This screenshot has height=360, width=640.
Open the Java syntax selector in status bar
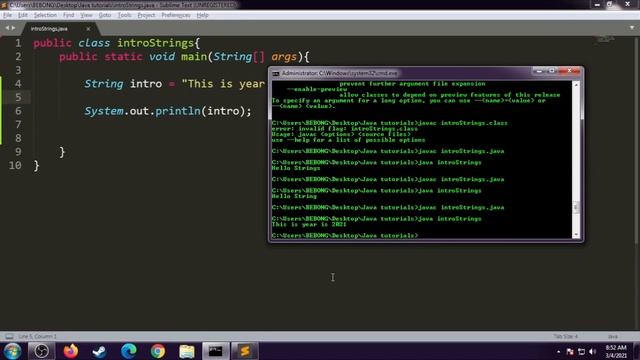click(613, 336)
